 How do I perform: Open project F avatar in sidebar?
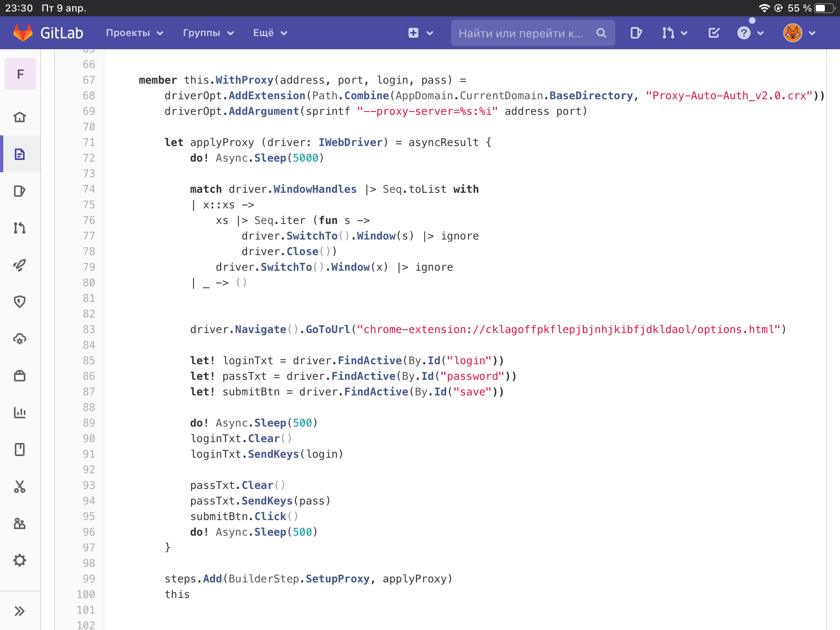(x=20, y=74)
